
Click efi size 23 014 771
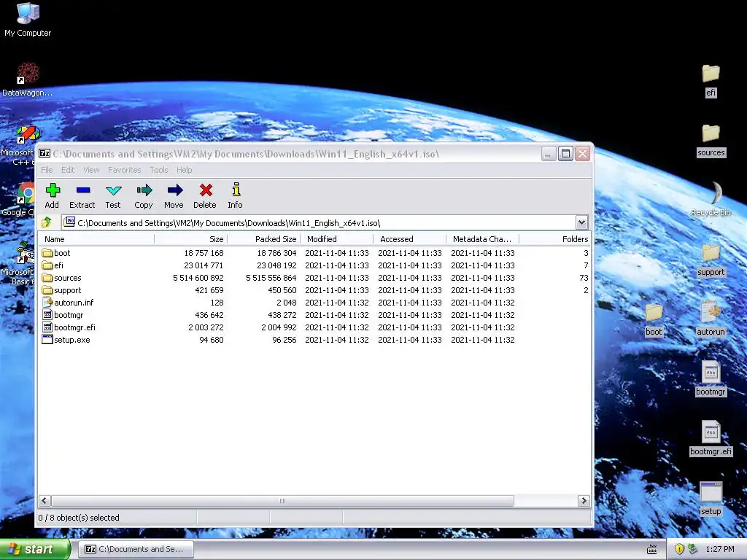tap(204, 265)
